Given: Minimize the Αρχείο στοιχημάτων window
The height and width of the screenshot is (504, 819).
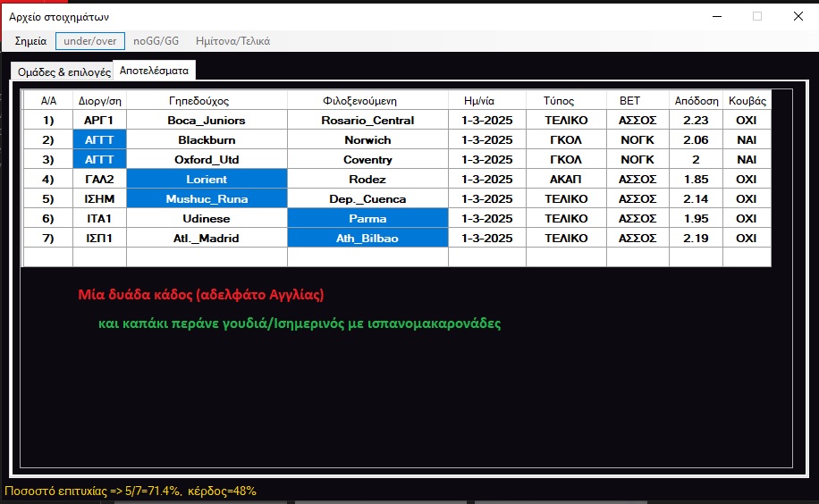Looking at the screenshot, I should (716, 16).
